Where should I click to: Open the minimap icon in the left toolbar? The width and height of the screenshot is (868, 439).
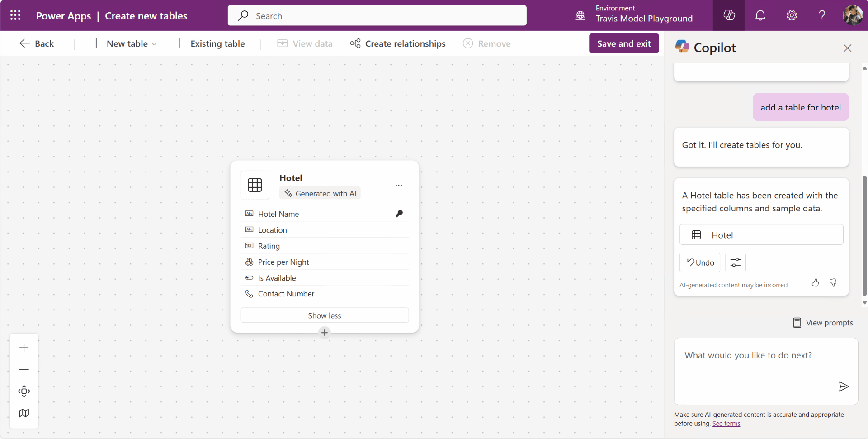coord(24,413)
